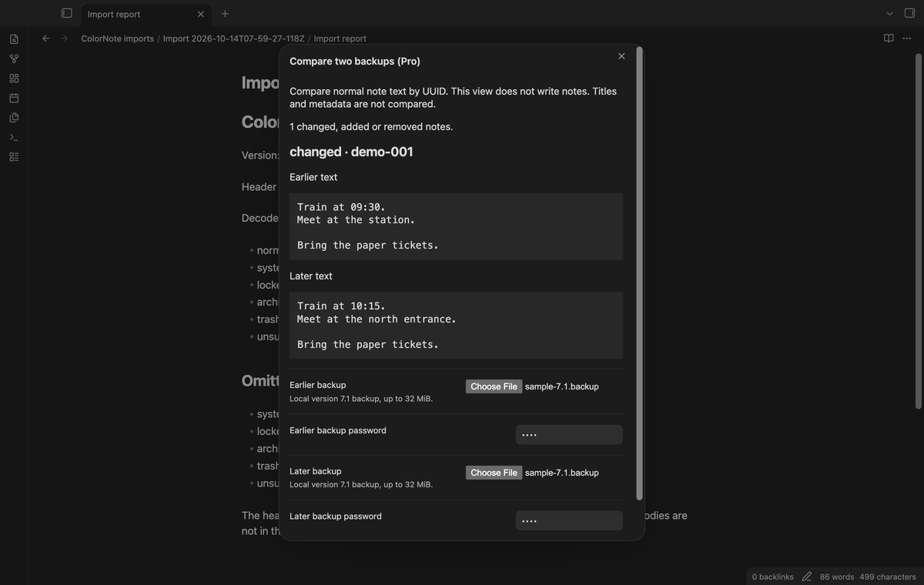Viewport: 924px width, 585px height.
Task: Select the Import report tab
Action: (x=146, y=14)
